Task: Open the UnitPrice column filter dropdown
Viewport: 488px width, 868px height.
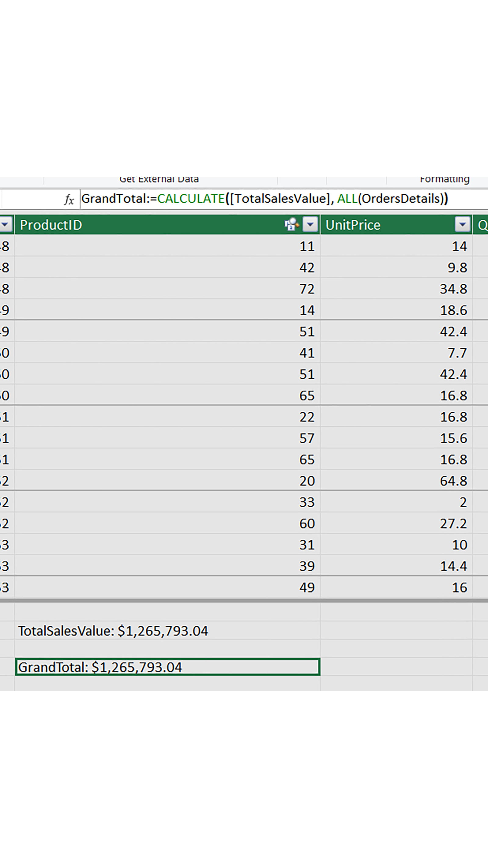Action: 462,224
